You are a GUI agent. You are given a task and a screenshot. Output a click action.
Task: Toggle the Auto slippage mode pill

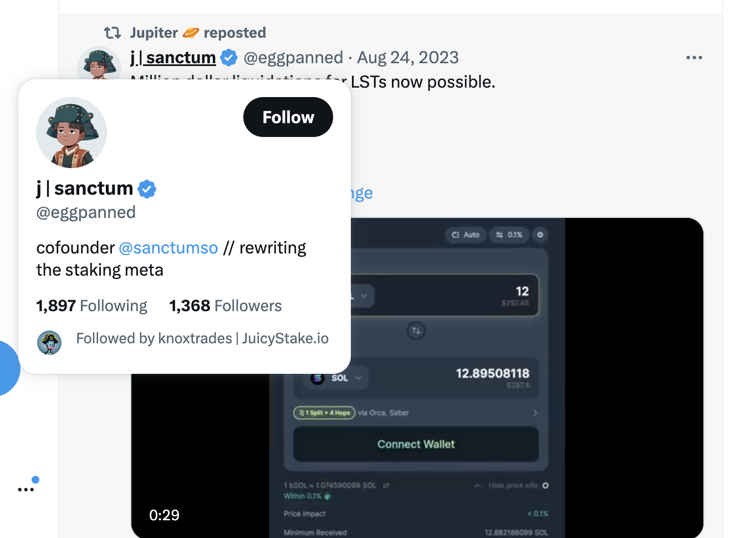[466, 235]
